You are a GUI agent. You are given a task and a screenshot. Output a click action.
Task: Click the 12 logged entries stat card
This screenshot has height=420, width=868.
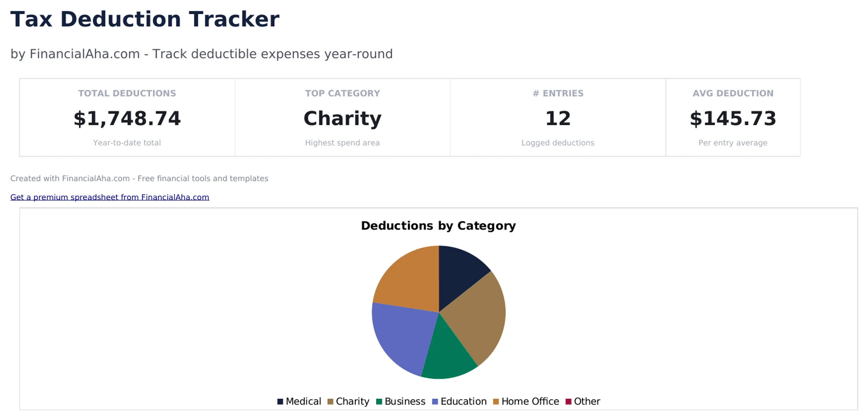coord(557,117)
